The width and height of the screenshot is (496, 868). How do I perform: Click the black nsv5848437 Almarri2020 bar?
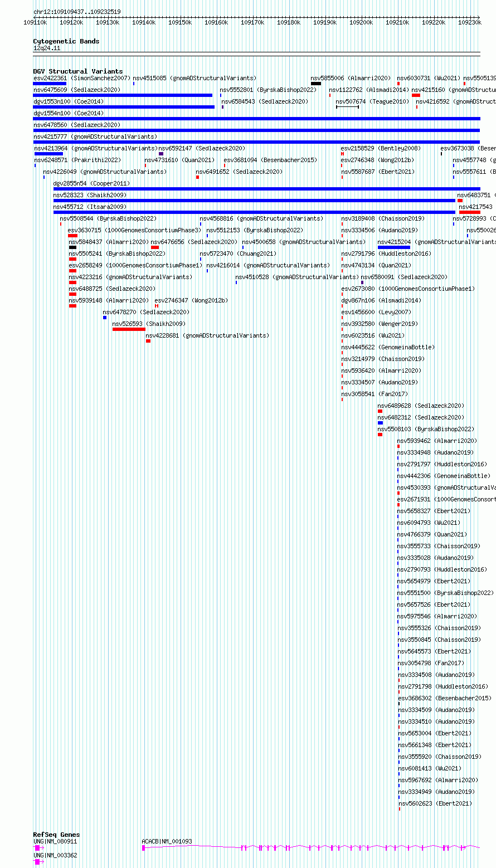coord(72,247)
